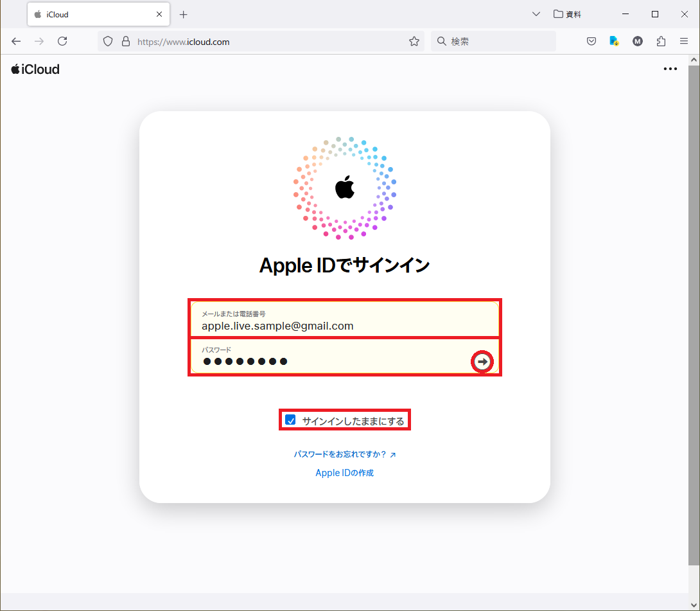Expand the list all tabs chevron
This screenshot has width=700, height=611.
(x=536, y=14)
